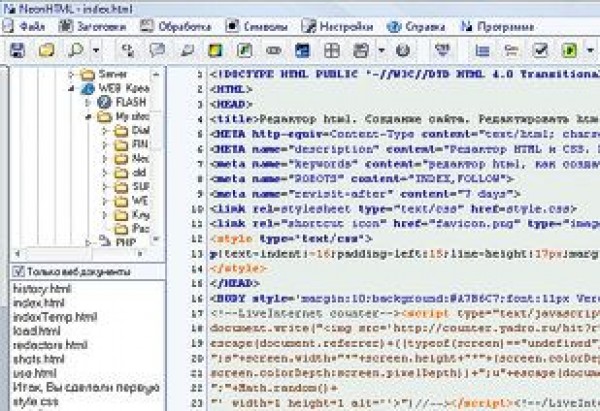Image resolution: width=600 pixels, height=411 pixels.
Task: Select the Pac folder in the tree
Action: [140, 228]
